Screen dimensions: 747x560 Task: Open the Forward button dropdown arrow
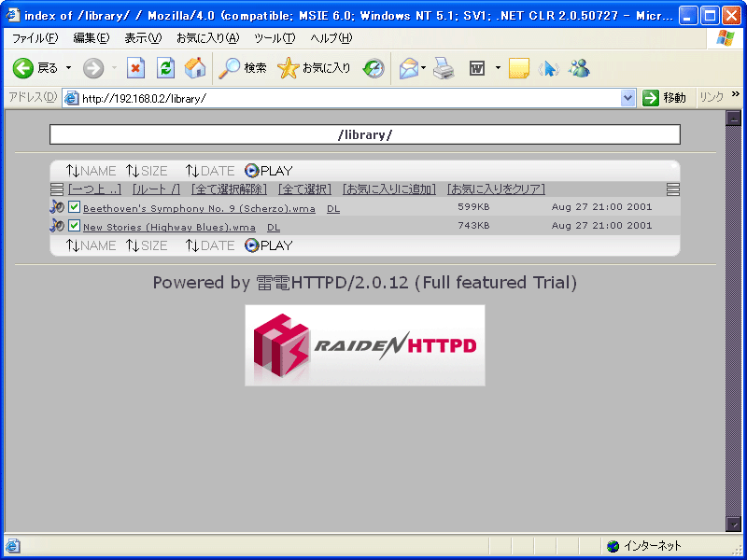[114, 68]
